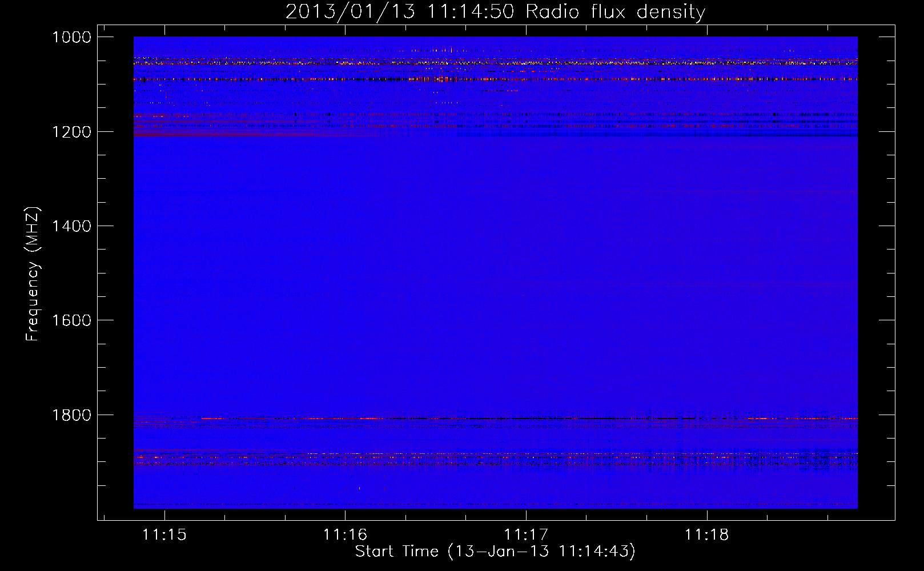Image resolution: width=924 pixels, height=571 pixels.
Task: Click the 1600 frequency tick label
Action: point(71,320)
